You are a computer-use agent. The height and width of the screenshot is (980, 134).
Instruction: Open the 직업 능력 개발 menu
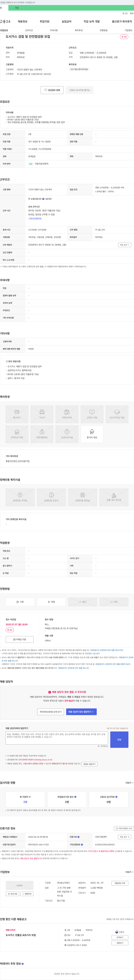[91, 22]
